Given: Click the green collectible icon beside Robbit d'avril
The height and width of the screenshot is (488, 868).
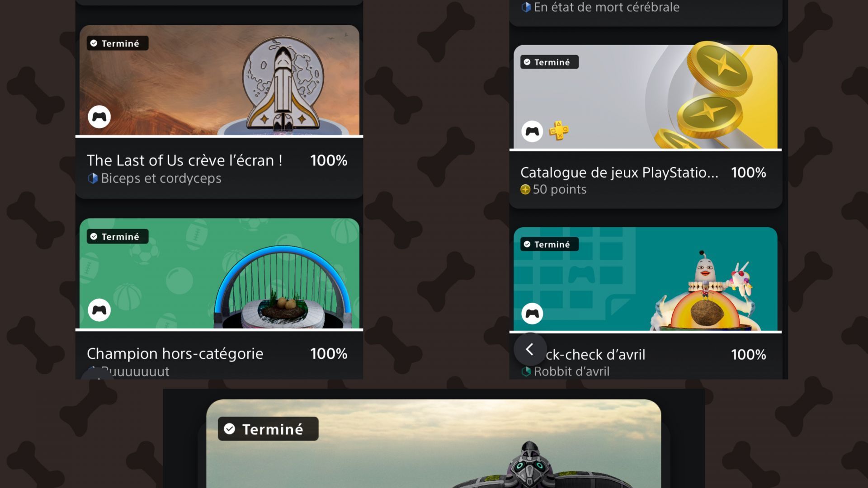Looking at the screenshot, I should tap(526, 371).
